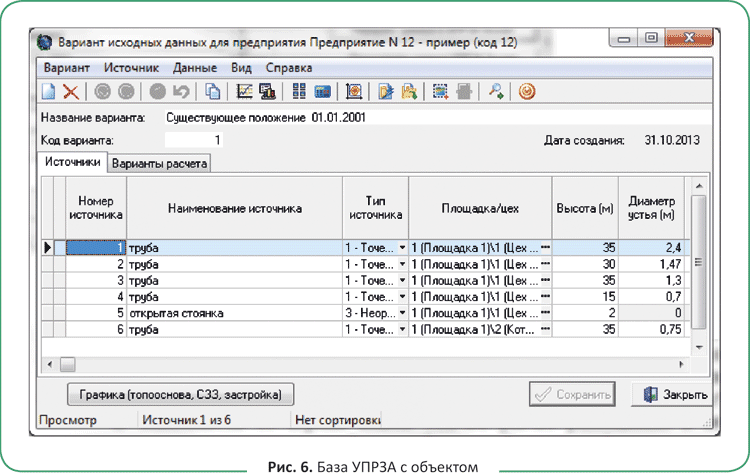Create a new variant with the blank page icon

(x=49, y=91)
